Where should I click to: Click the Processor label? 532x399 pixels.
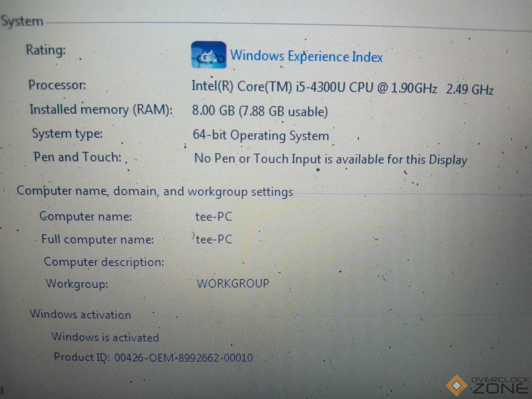57,85
